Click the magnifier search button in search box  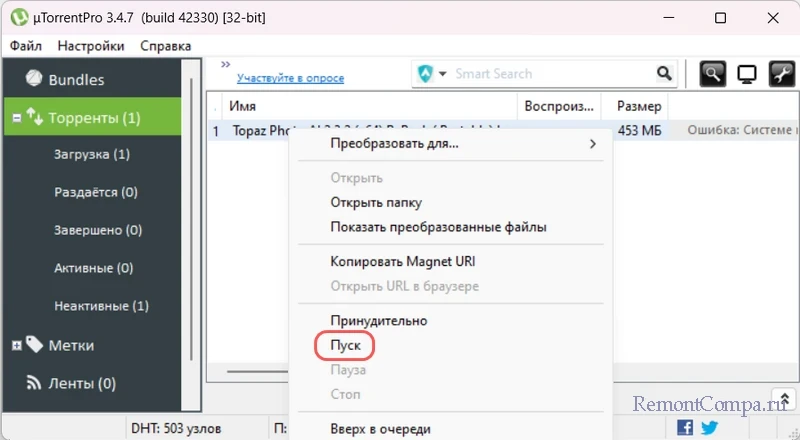(x=664, y=74)
